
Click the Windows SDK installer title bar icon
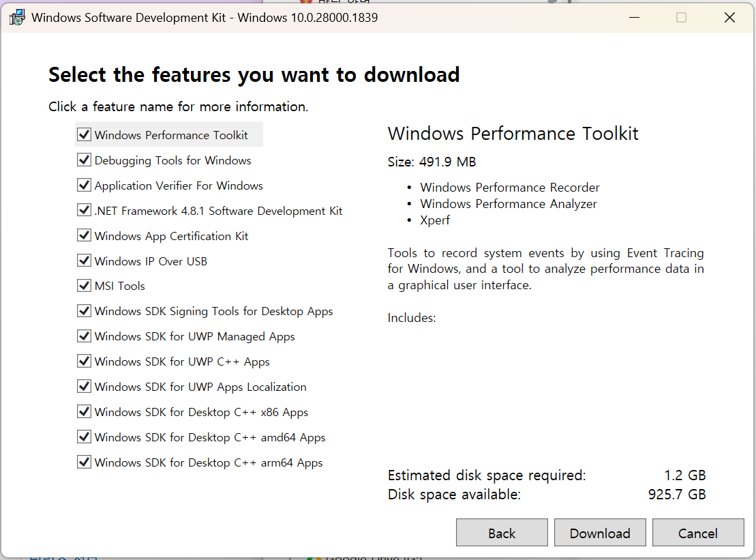(17, 17)
